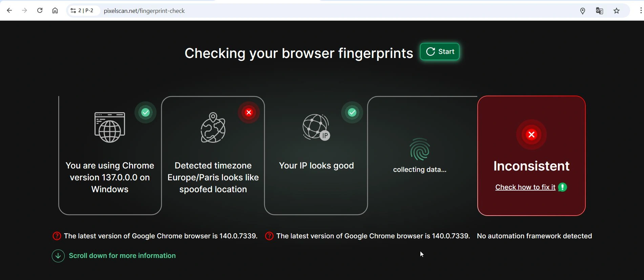This screenshot has height=280, width=644.
Task: Click the green exclamation badge beside fix link
Action: (x=563, y=187)
